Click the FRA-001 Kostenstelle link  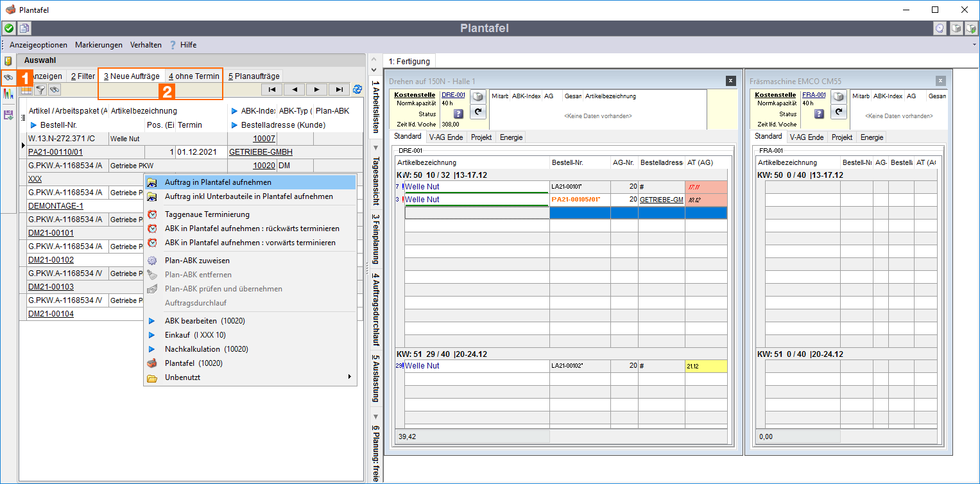pyautogui.click(x=814, y=95)
